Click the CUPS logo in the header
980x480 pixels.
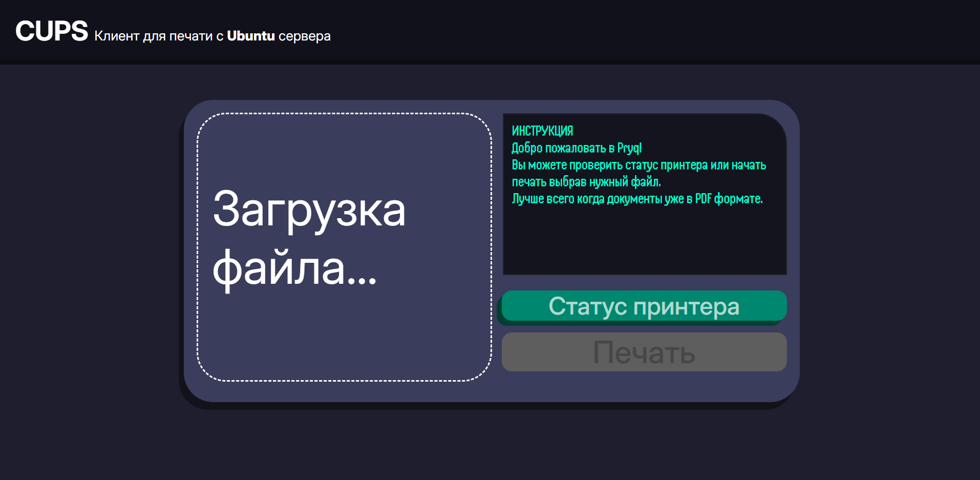[51, 31]
